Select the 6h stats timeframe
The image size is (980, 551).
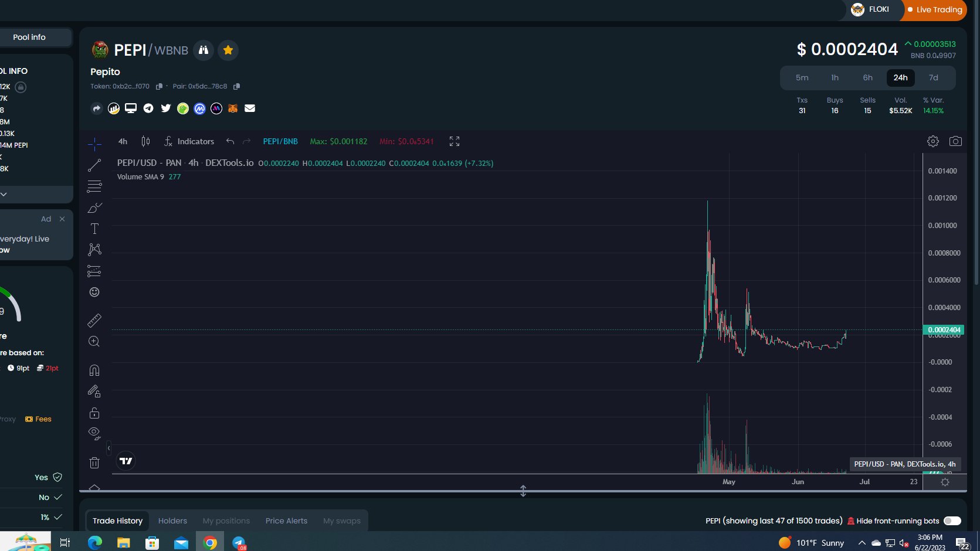(x=867, y=77)
